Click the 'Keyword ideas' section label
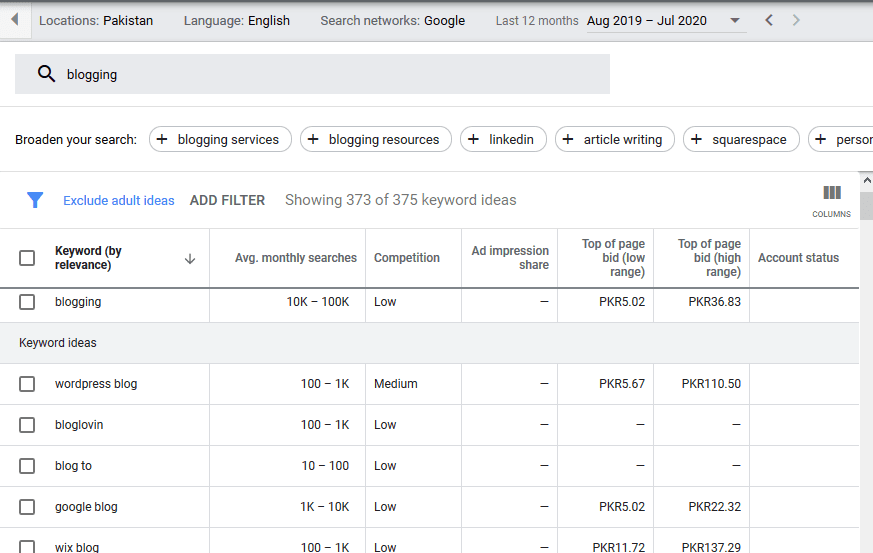The height and width of the screenshot is (553, 873). point(58,343)
